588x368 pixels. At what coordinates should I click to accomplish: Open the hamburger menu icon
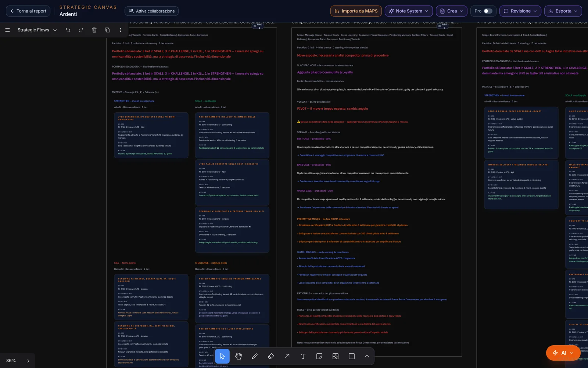[7, 30]
